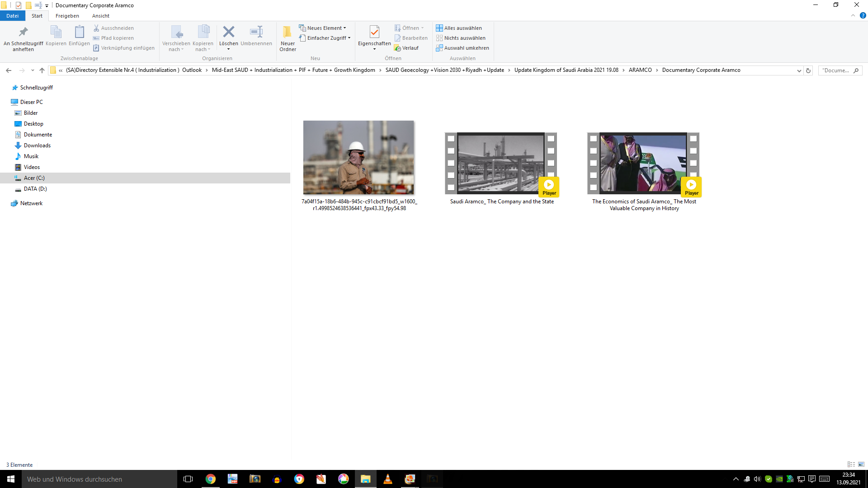Image resolution: width=868 pixels, height=488 pixels.
Task: Open Videos in navigation pane
Action: pos(32,167)
